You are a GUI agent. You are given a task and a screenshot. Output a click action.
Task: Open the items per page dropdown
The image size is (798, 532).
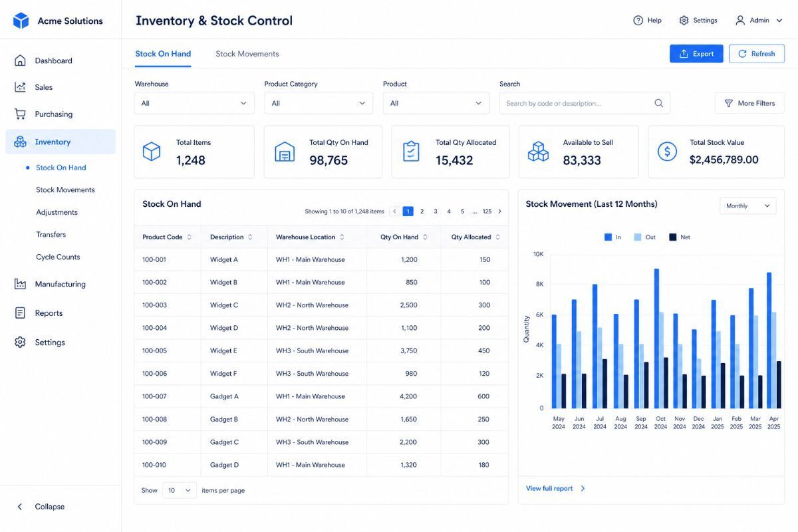click(180, 490)
